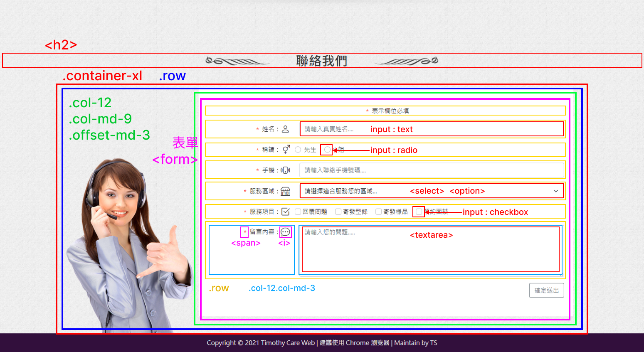Enable the 預約面談 checkbox
Screen dimensions: 644x352
coord(419,212)
